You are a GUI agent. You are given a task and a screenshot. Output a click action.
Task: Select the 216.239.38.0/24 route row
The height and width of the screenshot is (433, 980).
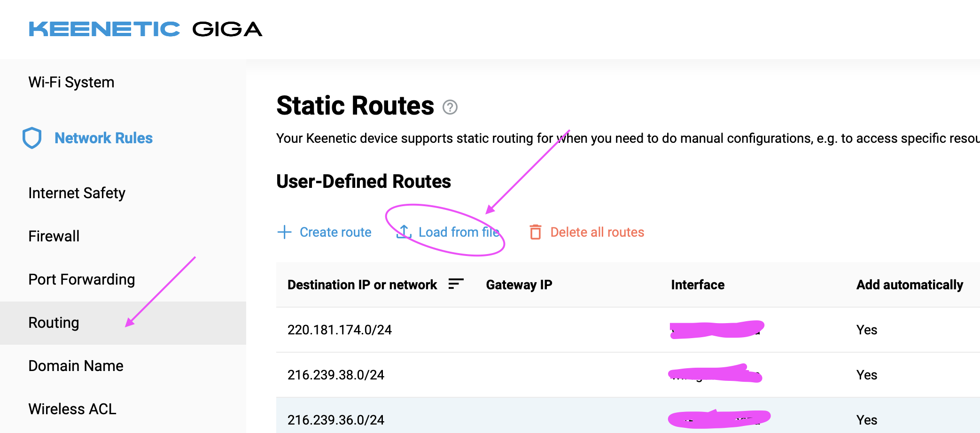(x=336, y=375)
